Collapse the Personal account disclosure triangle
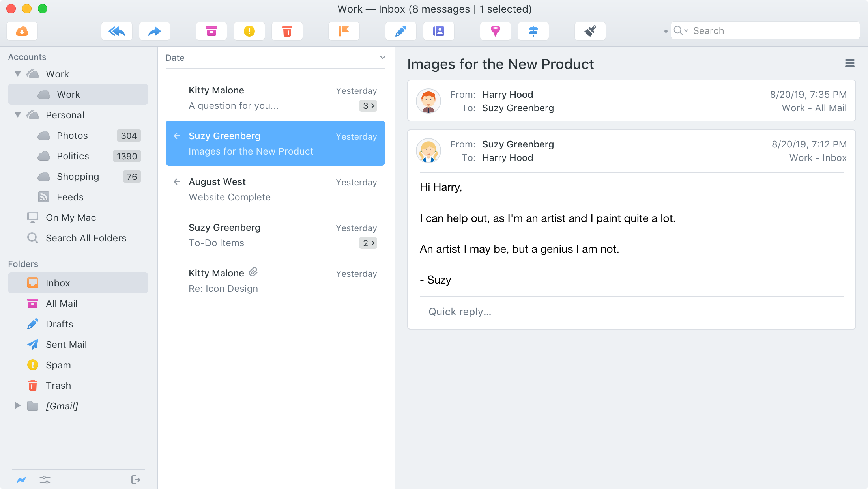The image size is (868, 489). [x=18, y=115]
